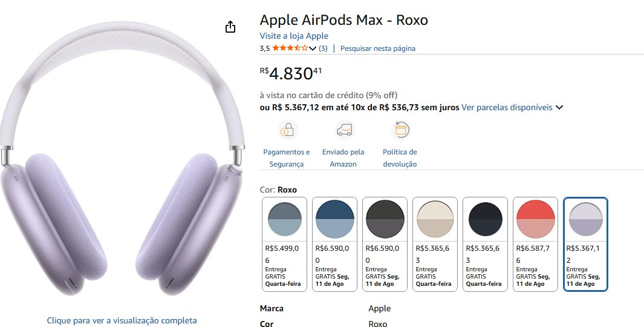Open Ver parcelas disponíveis link
The width and height of the screenshot is (644, 327).
[x=507, y=107]
